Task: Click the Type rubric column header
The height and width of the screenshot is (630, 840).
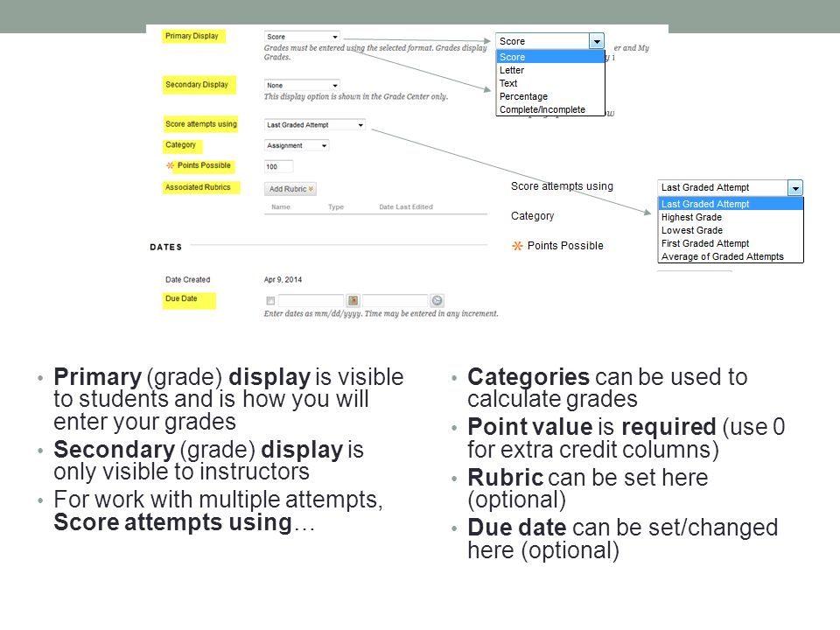Action: click(x=336, y=206)
